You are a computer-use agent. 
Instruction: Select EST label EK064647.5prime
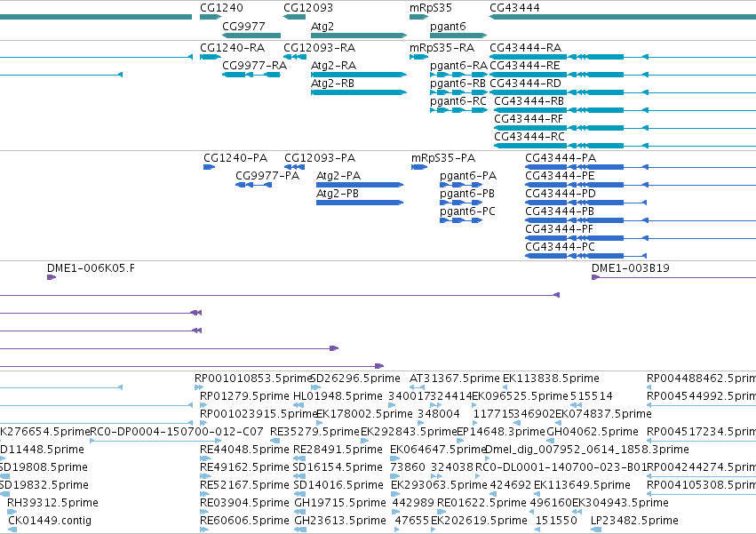click(438, 449)
